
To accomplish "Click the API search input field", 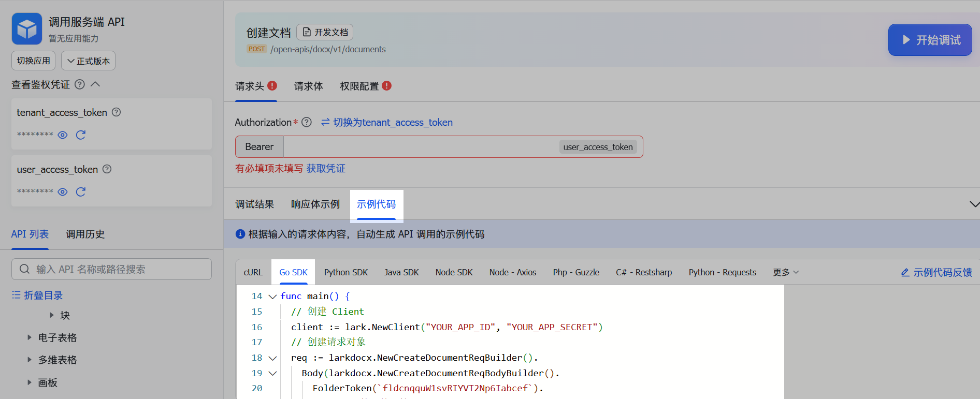I will [111, 269].
